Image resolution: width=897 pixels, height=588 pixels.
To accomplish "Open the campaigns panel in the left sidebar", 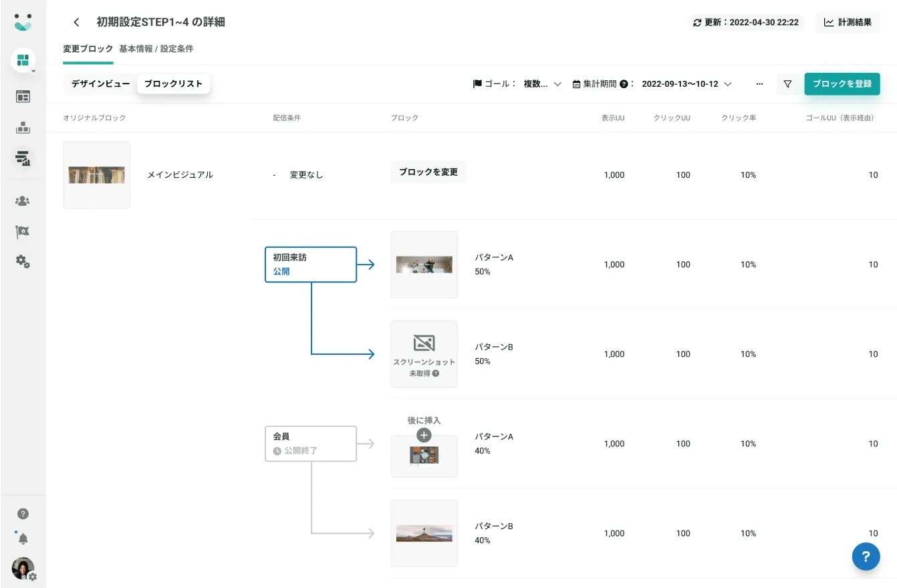I will click(x=23, y=128).
